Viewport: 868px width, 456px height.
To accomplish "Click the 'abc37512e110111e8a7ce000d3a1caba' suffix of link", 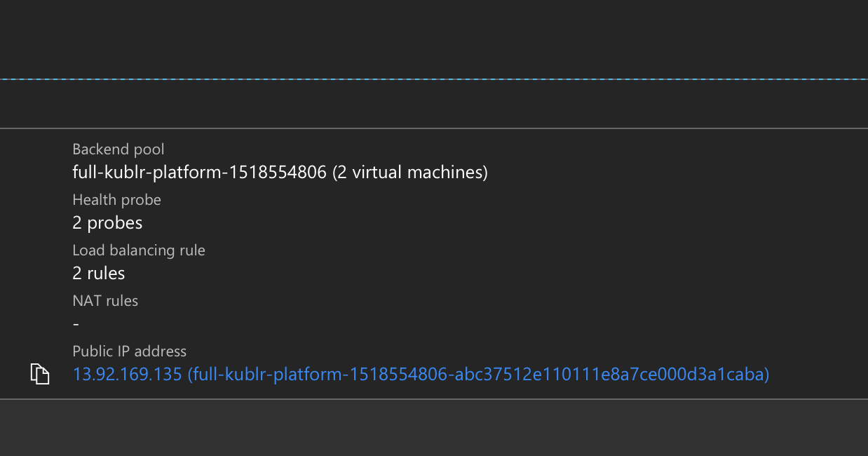I will tap(609, 375).
